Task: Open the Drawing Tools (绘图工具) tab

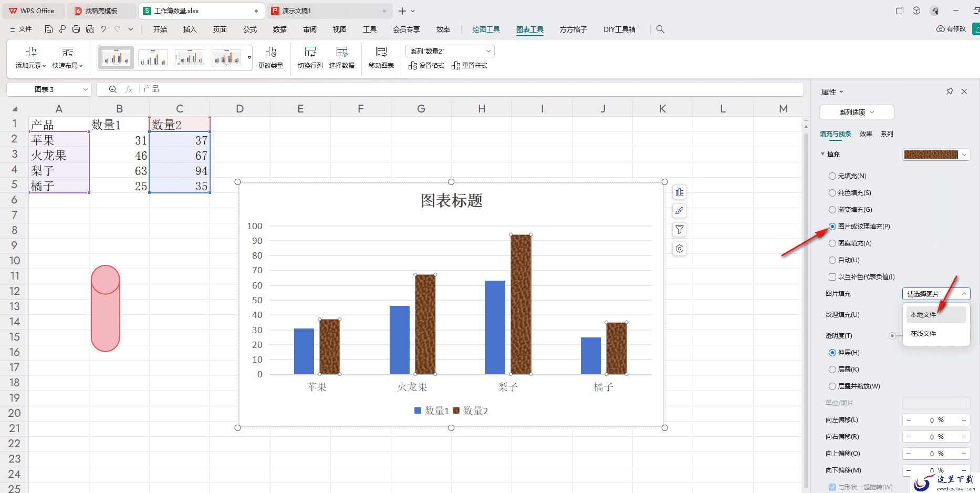Action: [x=486, y=29]
